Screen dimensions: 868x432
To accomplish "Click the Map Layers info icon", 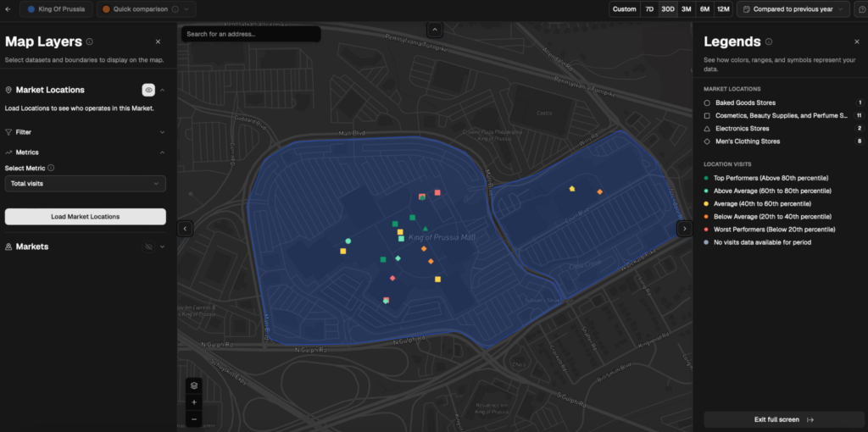I will coord(90,42).
